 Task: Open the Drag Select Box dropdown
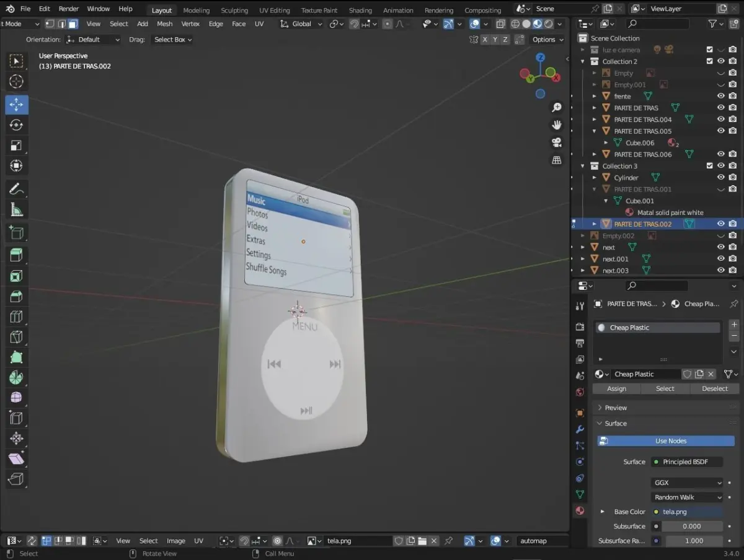[172, 39]
